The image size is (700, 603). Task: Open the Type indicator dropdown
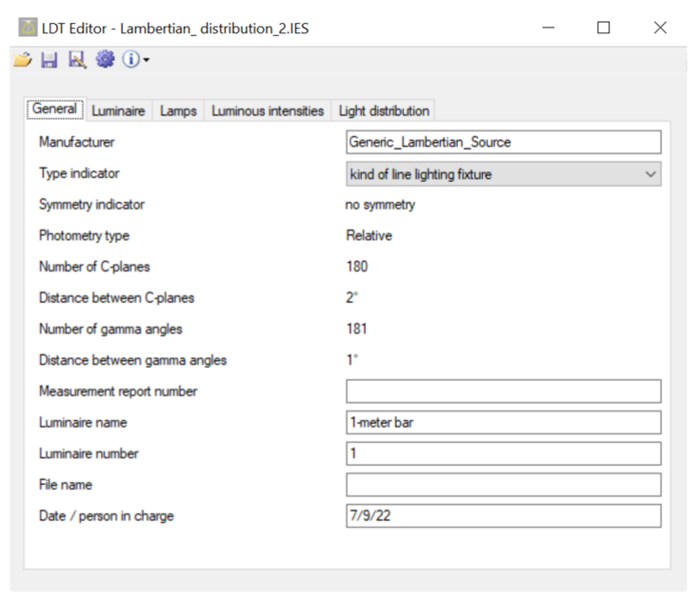(504, 174)
